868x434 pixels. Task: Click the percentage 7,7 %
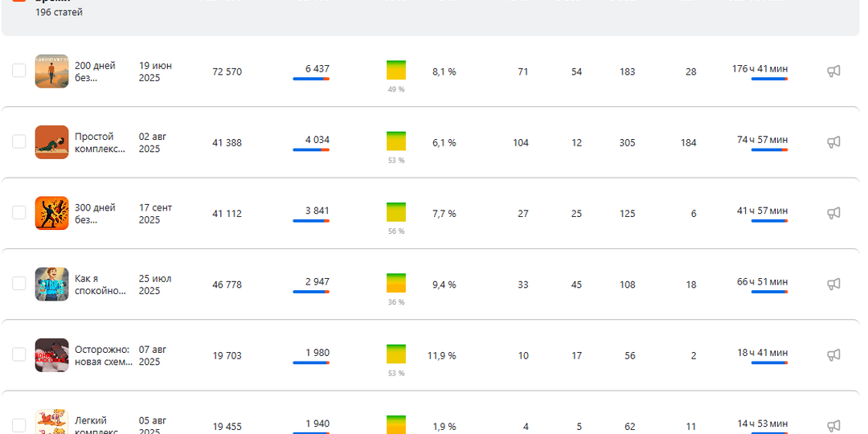(444, 214)
